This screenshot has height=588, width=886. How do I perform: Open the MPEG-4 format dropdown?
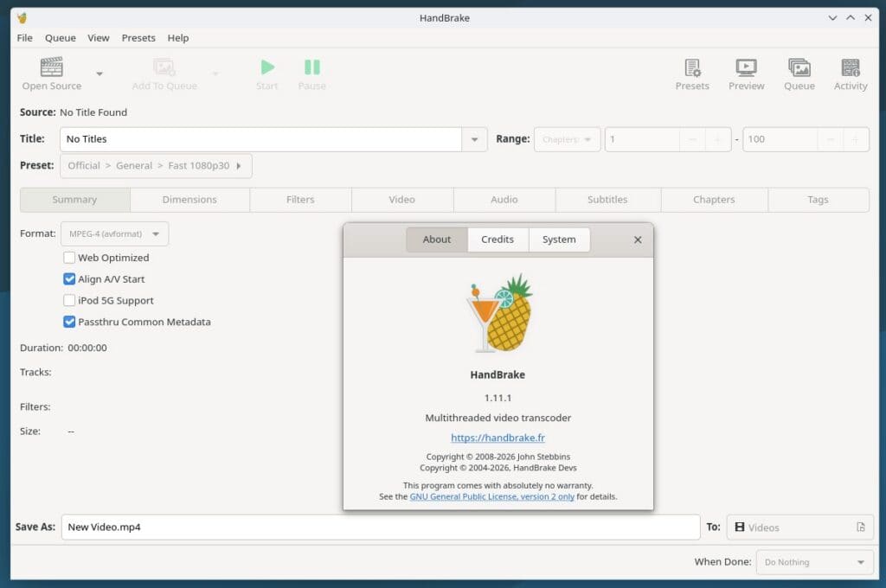pyautogui.click(x=113, y=233)
